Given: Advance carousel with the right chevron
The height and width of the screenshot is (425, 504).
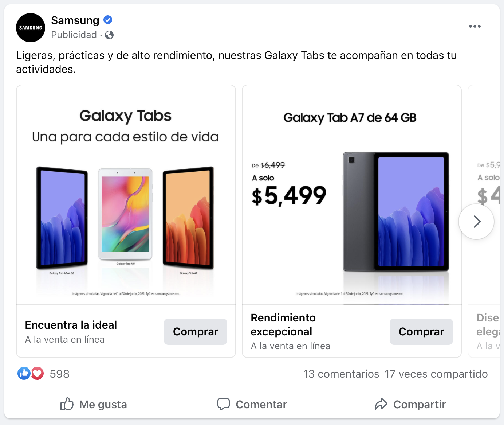Looking at the screenshot, I should [x=476, y=222].
